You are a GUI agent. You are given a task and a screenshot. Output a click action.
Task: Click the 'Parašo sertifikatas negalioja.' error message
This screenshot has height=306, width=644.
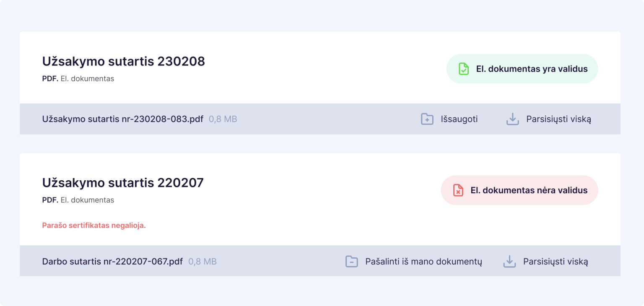tap(94, 226)
